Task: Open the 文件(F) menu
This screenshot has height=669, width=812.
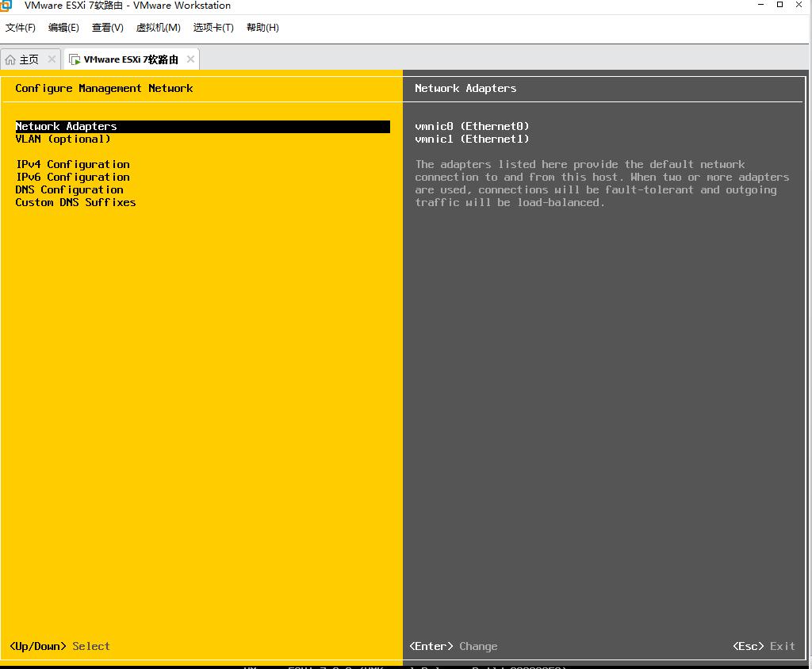Action: tap(21, 28)
